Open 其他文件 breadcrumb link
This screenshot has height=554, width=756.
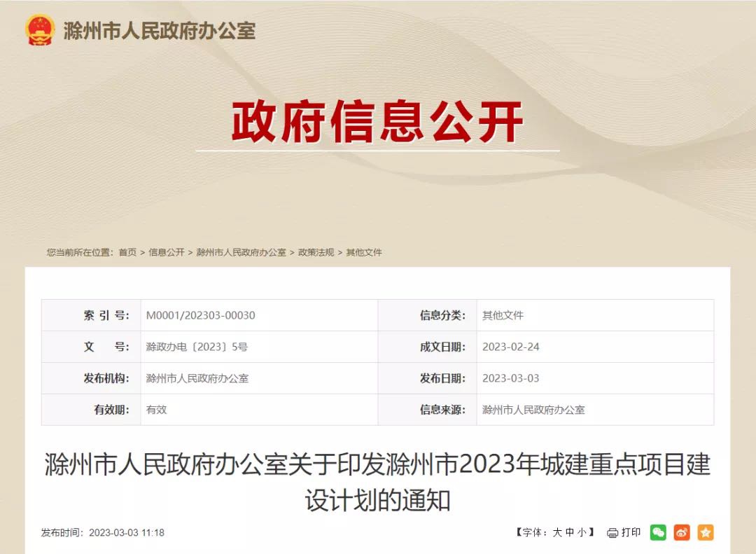(364, 252)
